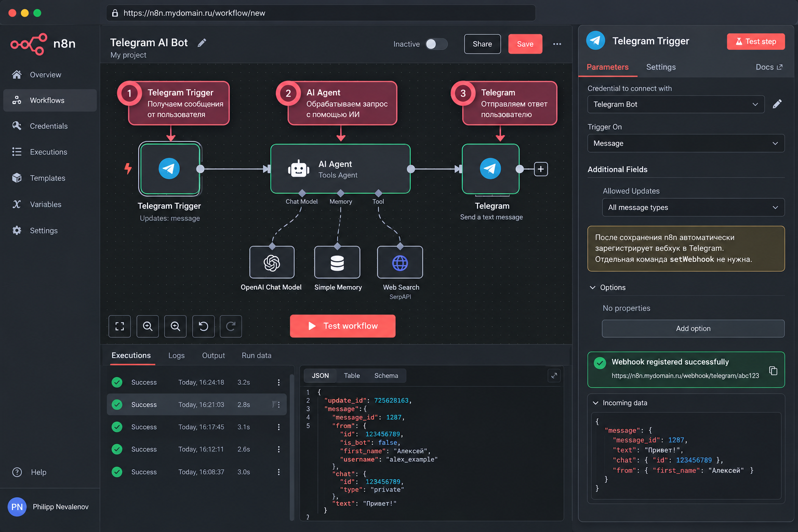Collapse the Incoming data section
This screenshot has height=532, width=798.
coord(595,403)
